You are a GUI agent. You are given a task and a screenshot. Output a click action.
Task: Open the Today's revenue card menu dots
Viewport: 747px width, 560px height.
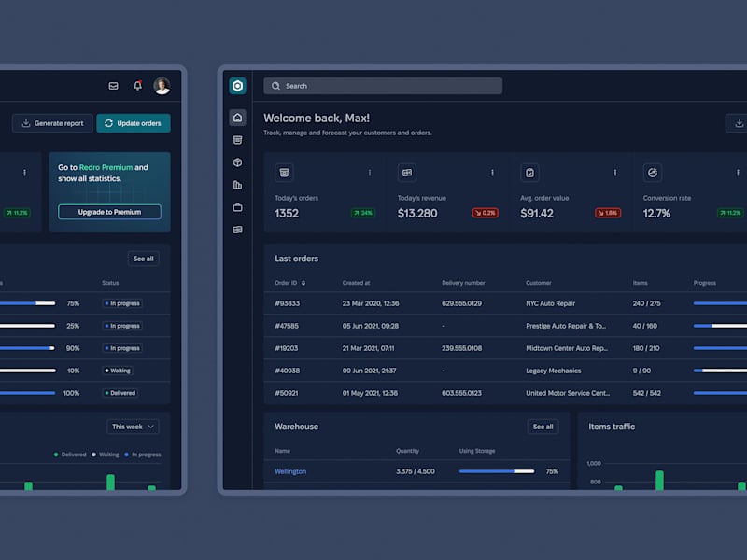click(x=492, y=173)
